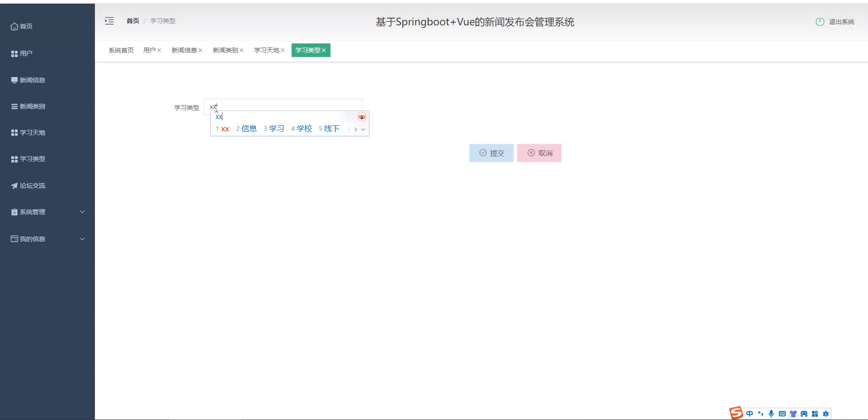Click last Sogou toolbar icon on the right
868x420 pixels.
click(826, 414)
